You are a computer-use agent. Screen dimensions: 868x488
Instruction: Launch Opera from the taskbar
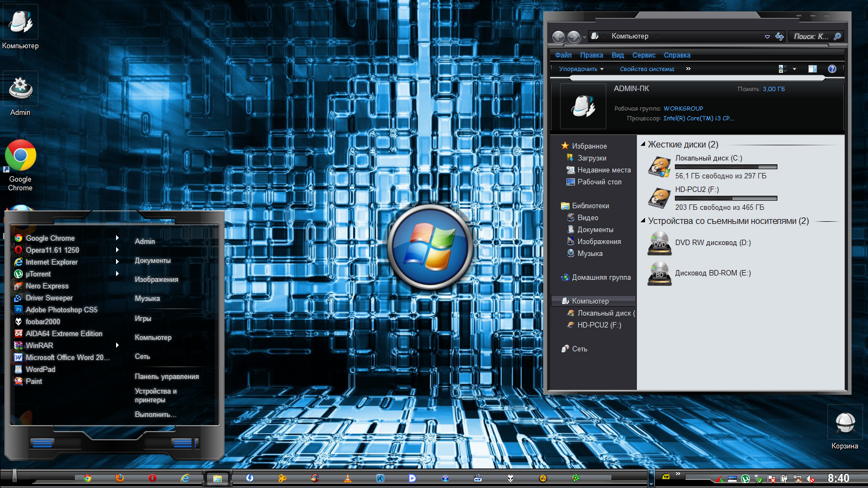[152, 478]
